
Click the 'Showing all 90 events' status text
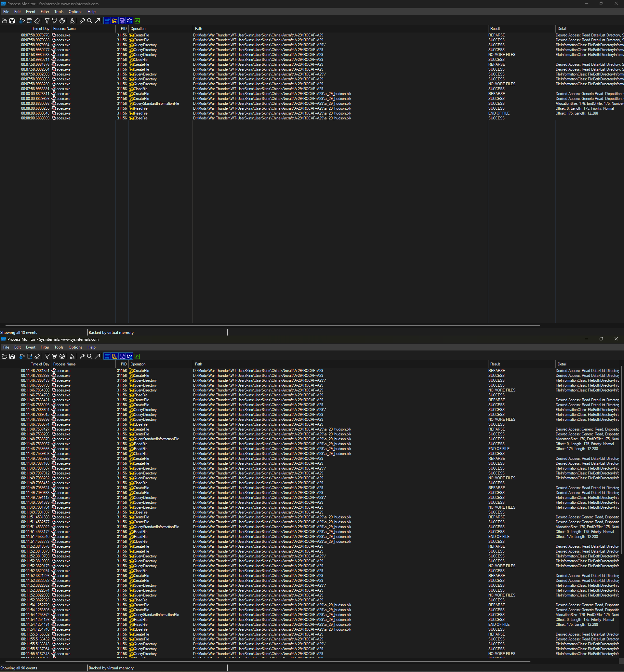point(19,668)
